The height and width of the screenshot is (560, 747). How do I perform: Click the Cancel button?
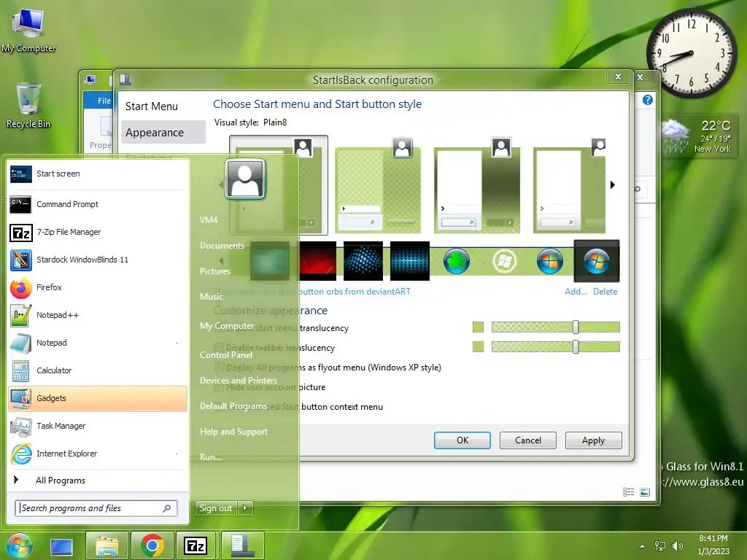pyautogui.click(x=528, y=440)
